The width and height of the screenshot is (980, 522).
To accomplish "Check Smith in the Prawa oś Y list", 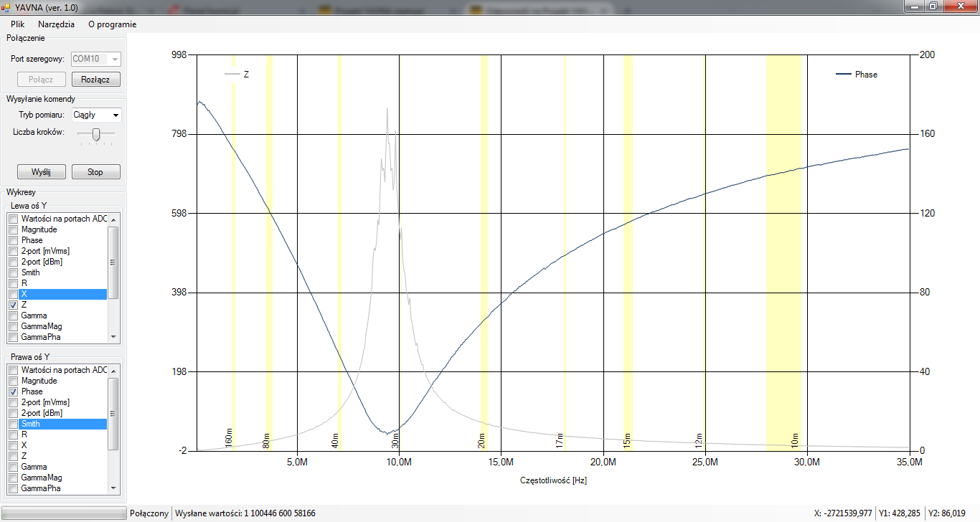I will (x=13, y=424).
